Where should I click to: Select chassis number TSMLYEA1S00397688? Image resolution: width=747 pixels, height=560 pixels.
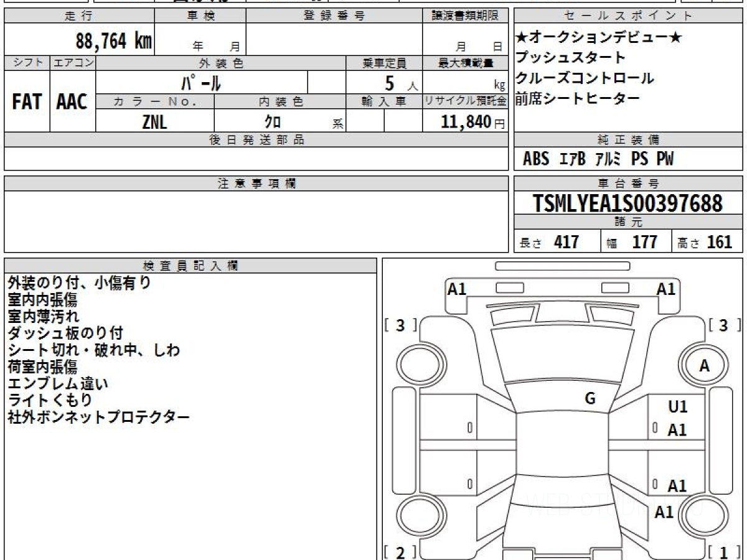coord(628,203)
